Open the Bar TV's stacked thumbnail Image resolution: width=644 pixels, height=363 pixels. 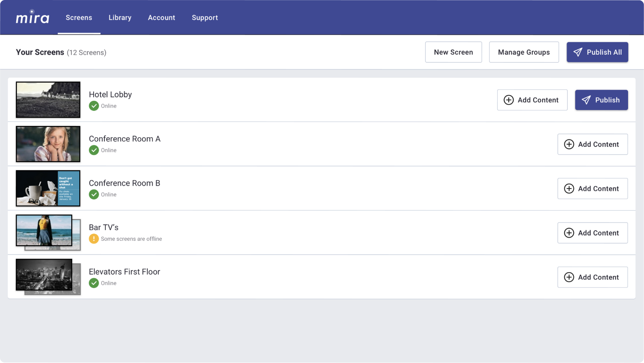click(x=47, y=232)
